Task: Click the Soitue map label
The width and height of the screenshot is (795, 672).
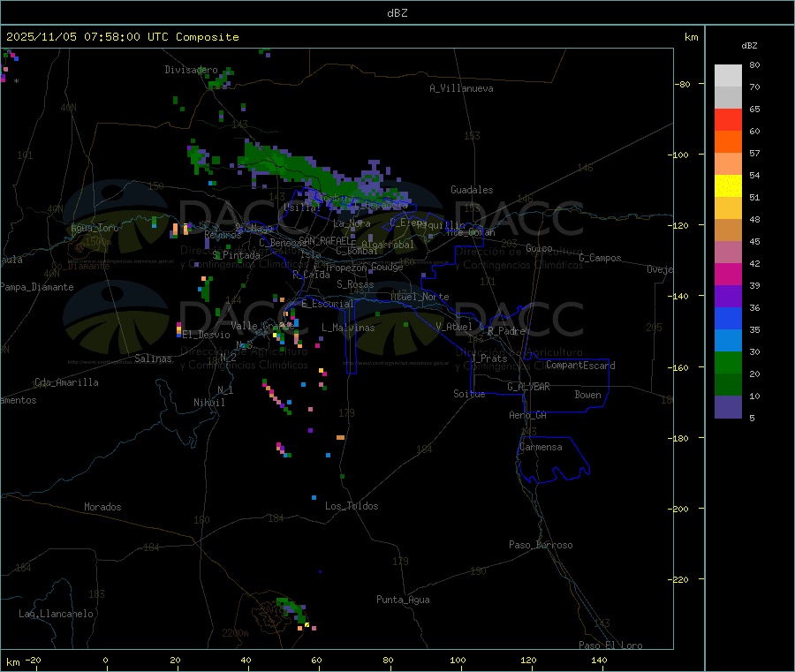Action: click(x=469, y=394)
